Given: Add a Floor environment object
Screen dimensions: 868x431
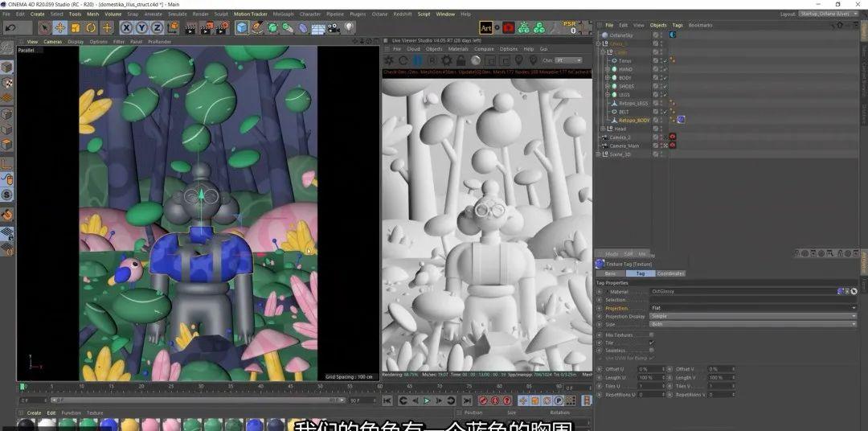Looking at the screenshot, I should coord(318,27).
